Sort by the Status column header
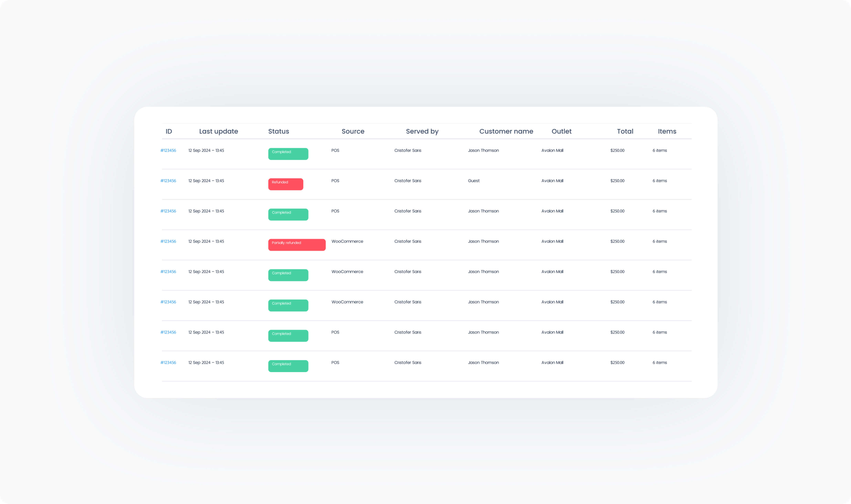The width and height of the screenshot is (851, 504). coord(278,131)
